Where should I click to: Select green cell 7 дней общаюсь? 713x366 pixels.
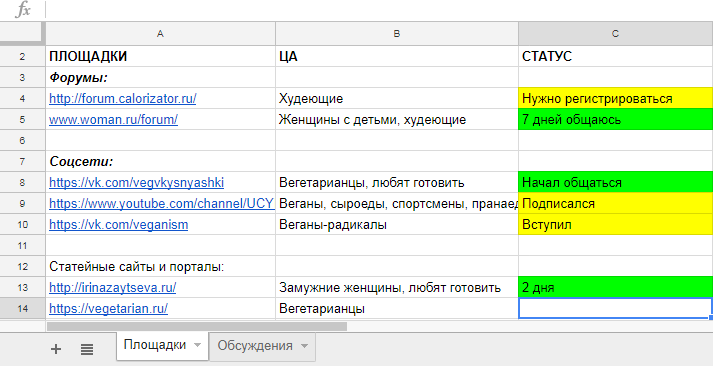[615, 120]
